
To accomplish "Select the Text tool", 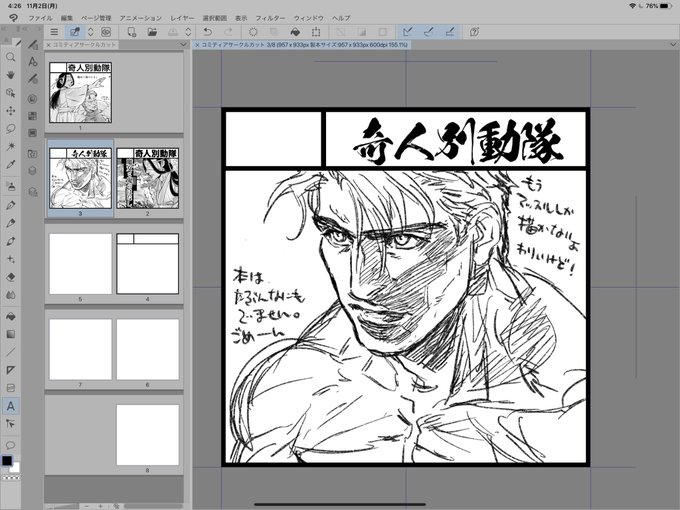I will tap(10, 406).
